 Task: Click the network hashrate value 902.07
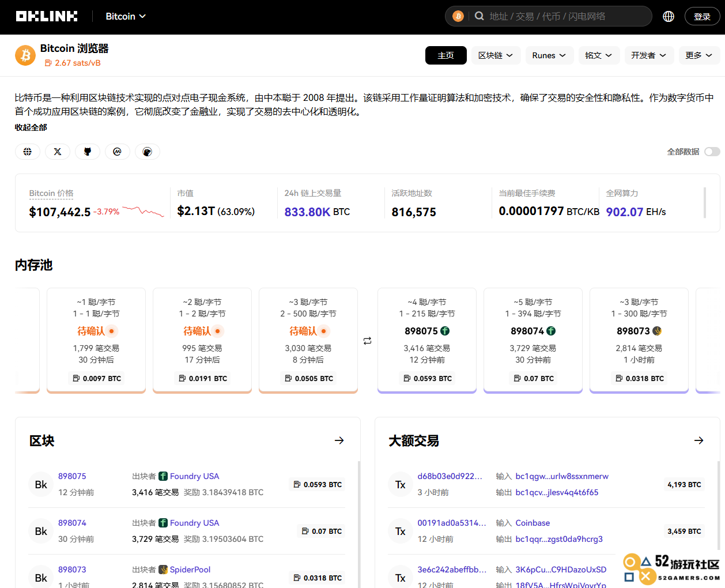[x=625, y=212]
